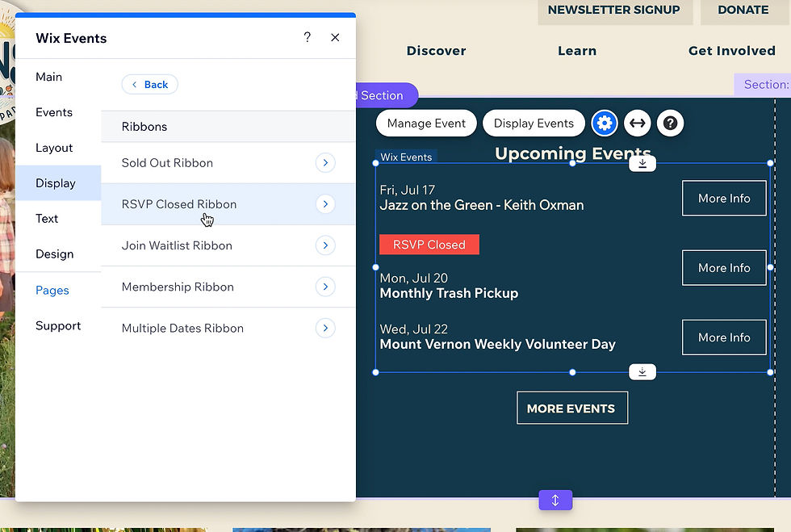Click the Manage Event button
791x532 pixels.
tap(426, 124)
